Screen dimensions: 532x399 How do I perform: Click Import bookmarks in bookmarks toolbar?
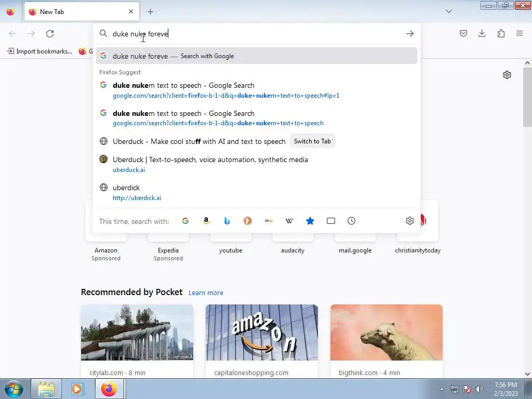39,51
